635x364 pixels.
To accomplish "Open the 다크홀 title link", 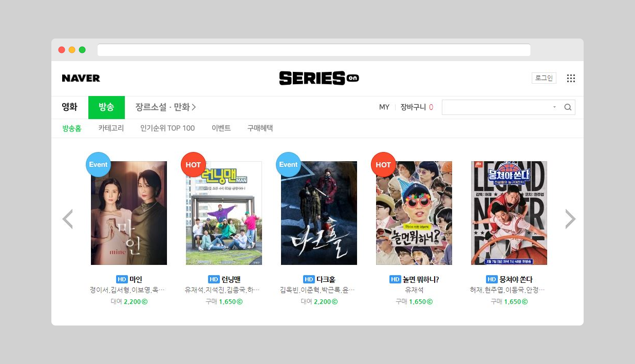I will pos(326,279).
